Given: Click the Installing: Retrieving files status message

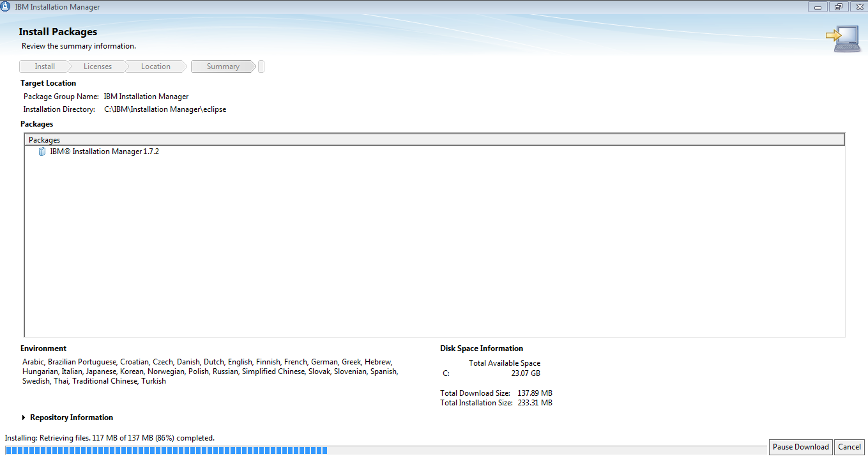Looking at the screenshot, I should coord(110,438).
